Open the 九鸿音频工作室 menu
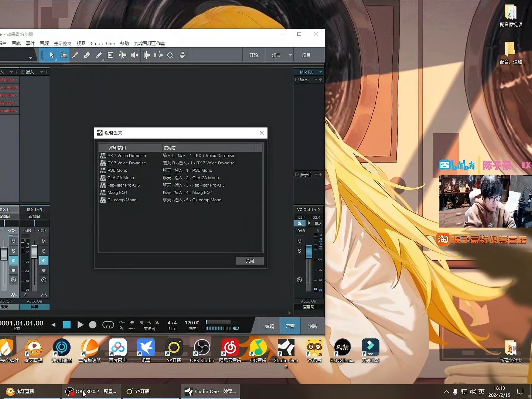Image resolution: width=532 pixels, height=399 pixels. click(149, 43)
